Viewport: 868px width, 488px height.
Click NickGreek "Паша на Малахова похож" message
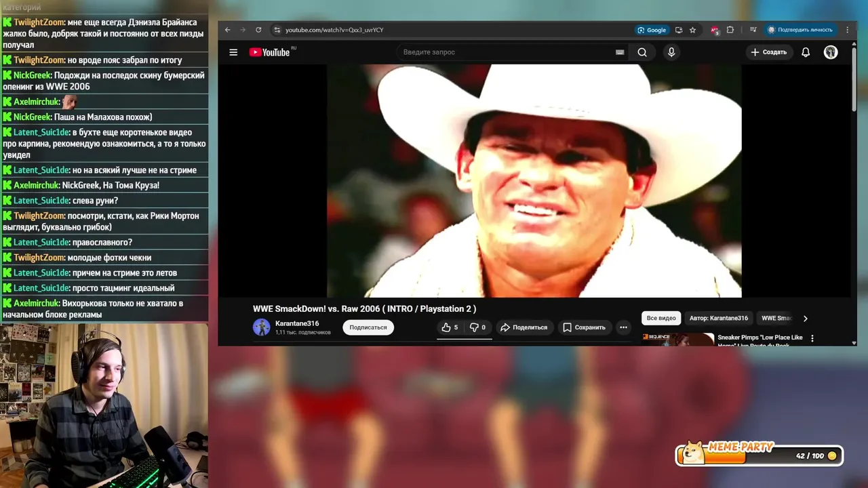click(x=104, y=117)
